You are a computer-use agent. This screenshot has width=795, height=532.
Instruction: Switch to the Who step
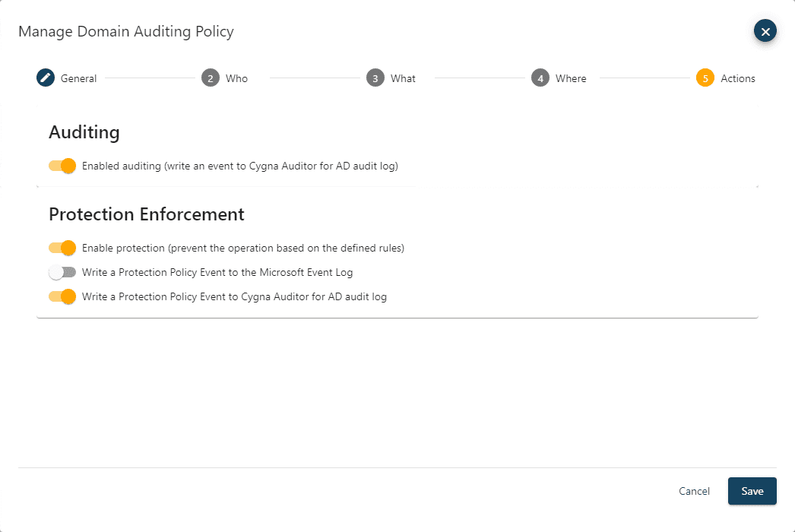tap(236, 78)
